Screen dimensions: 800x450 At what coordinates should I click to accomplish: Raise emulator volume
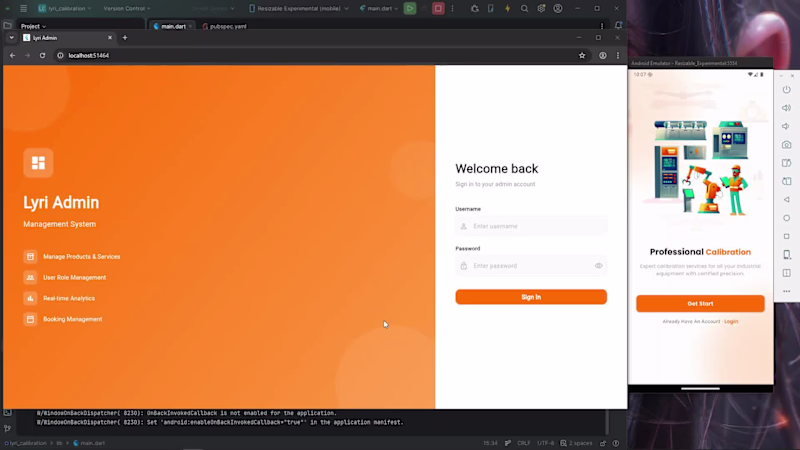coord(786,108)
